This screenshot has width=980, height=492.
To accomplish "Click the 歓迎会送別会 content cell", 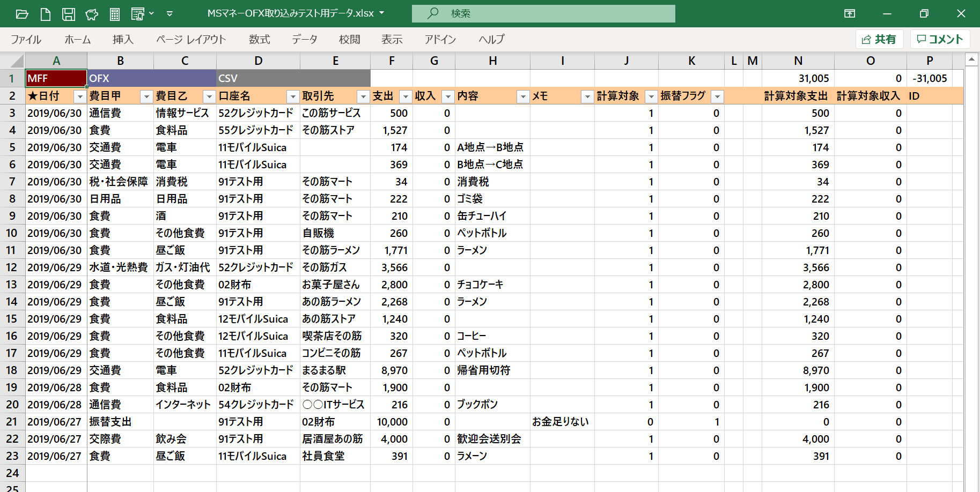I will pyautogui.click(x=492, y=439).
